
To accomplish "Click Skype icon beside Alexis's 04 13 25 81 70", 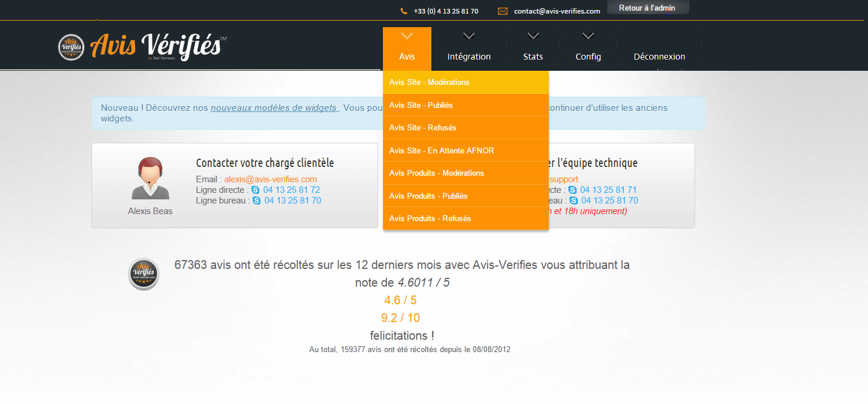I will tap(257, 201).
